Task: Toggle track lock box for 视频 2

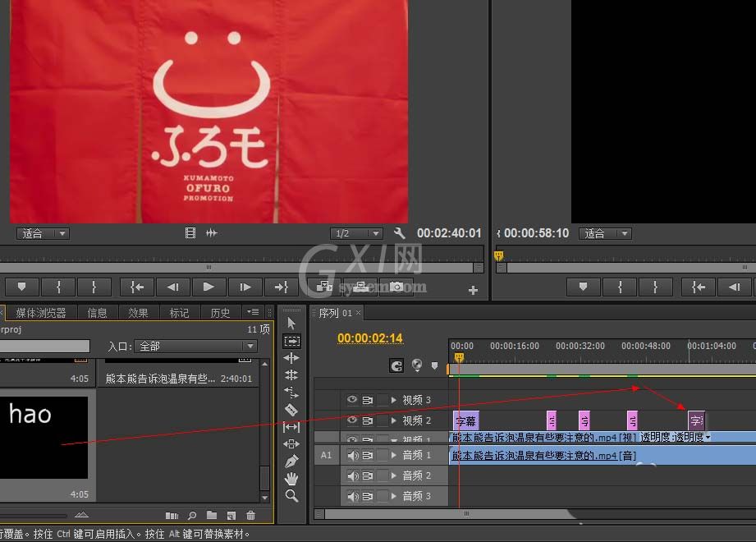Action: (x=383, y=420)
